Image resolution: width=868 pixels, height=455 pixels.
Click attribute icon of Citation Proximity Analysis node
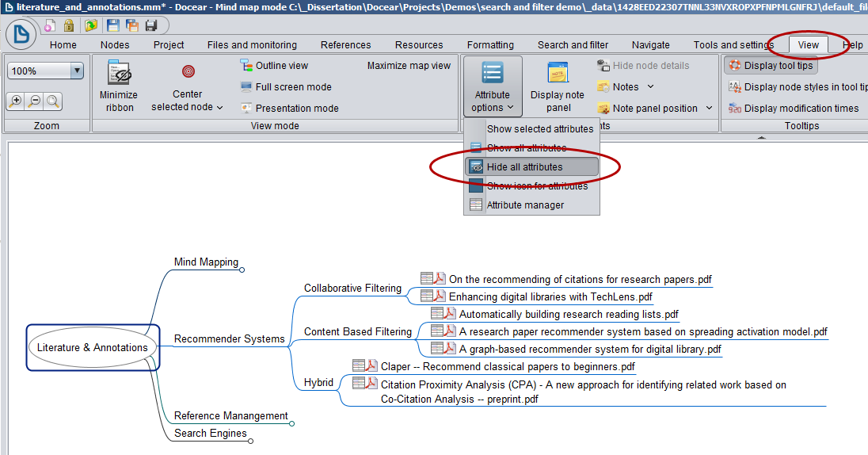(x=359, y=383)
